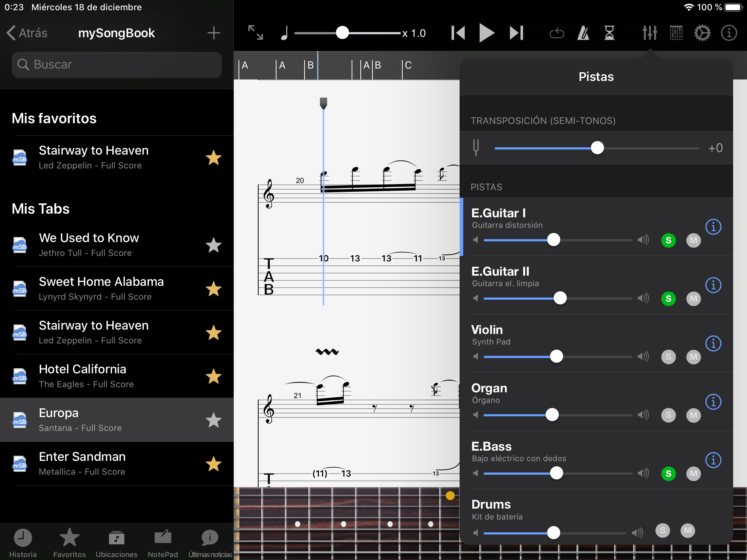Image resolution: width=747 pixels, height=560 pixels.
Task: Tap the metronome icon in toolbar
Action: pos(583,33)
